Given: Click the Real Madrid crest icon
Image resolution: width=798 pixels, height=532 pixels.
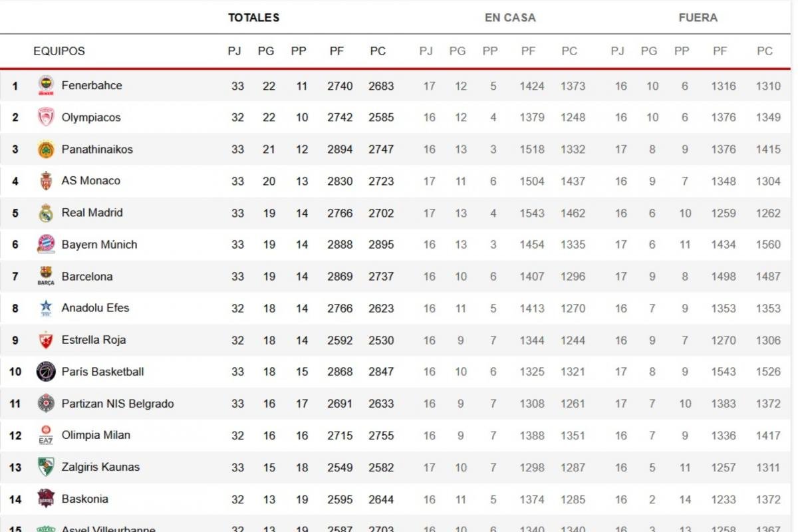Looking at the screenshot, I should pos(46,213).
